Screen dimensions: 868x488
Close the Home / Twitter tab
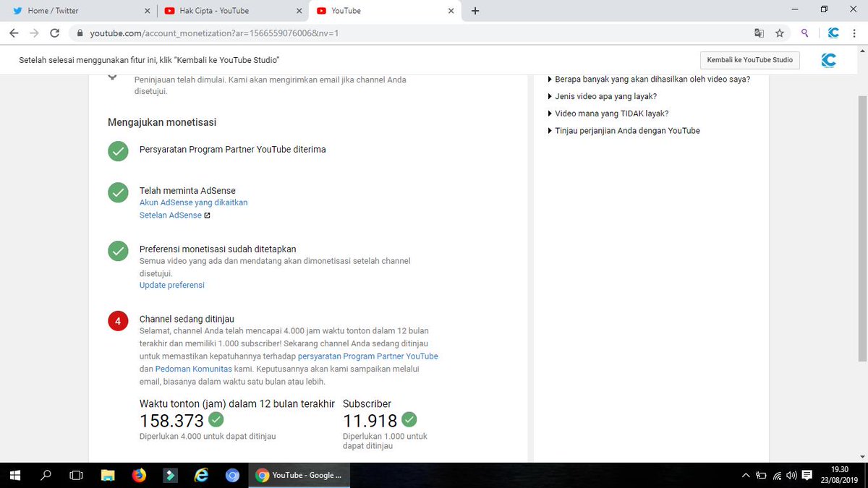147,11
